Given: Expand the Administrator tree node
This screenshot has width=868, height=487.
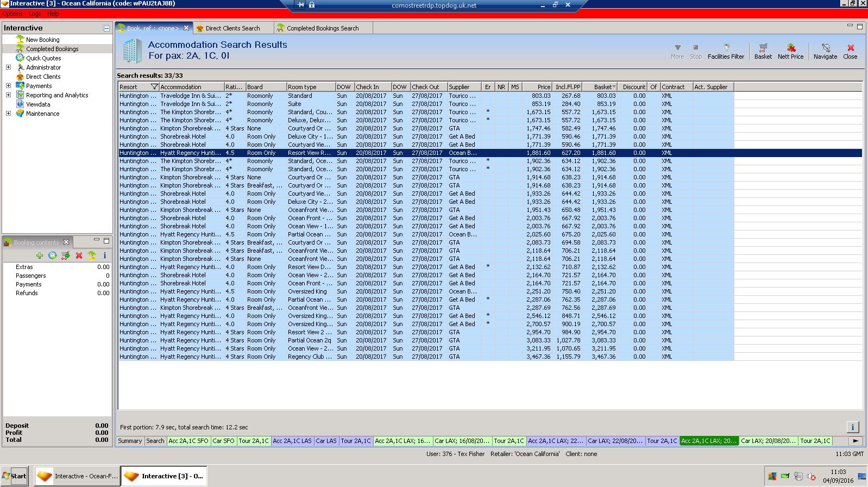Looking at the screenshot, I should coord(8,67).
